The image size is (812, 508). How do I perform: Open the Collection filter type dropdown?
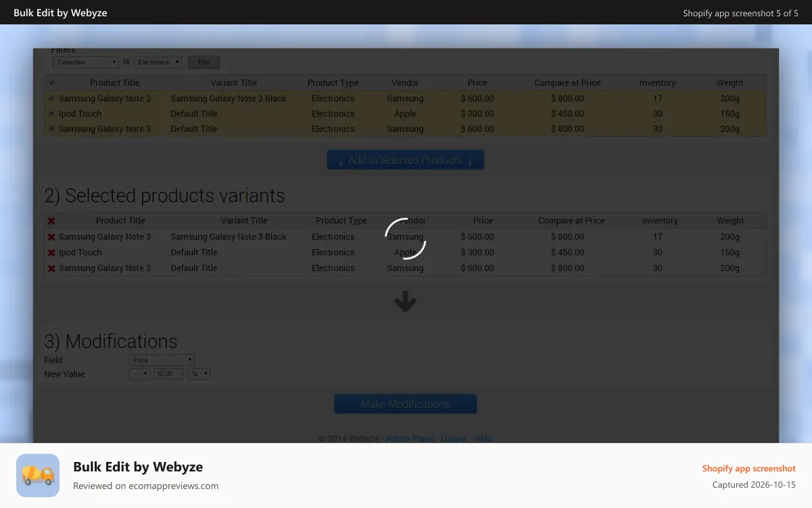86,62
